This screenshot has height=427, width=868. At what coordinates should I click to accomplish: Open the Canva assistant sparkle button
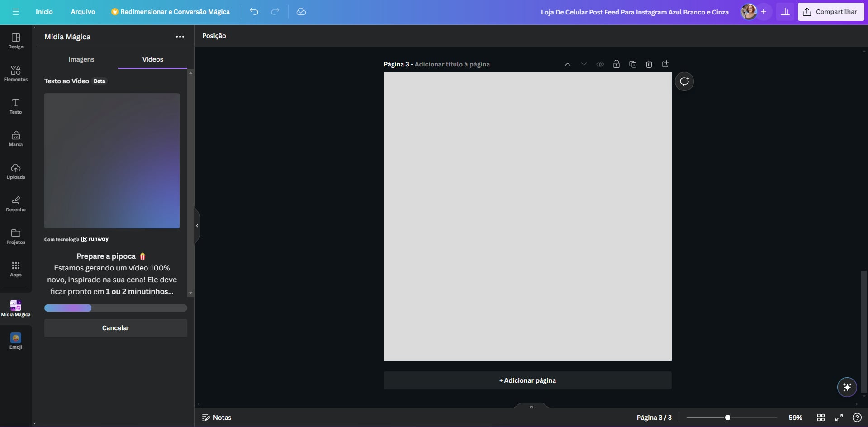[x=847, y=387]
